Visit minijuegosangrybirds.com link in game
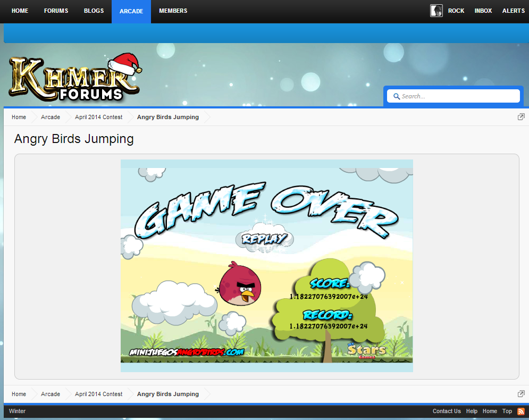This screenshot has height=420, width=529. pyautogui.click(x=186, y=352)
